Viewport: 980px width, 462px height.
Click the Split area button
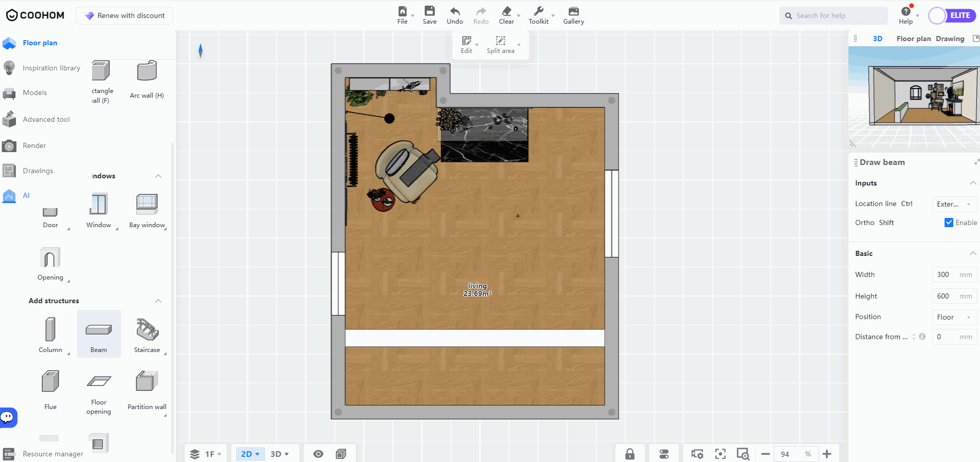coord(500,45)
